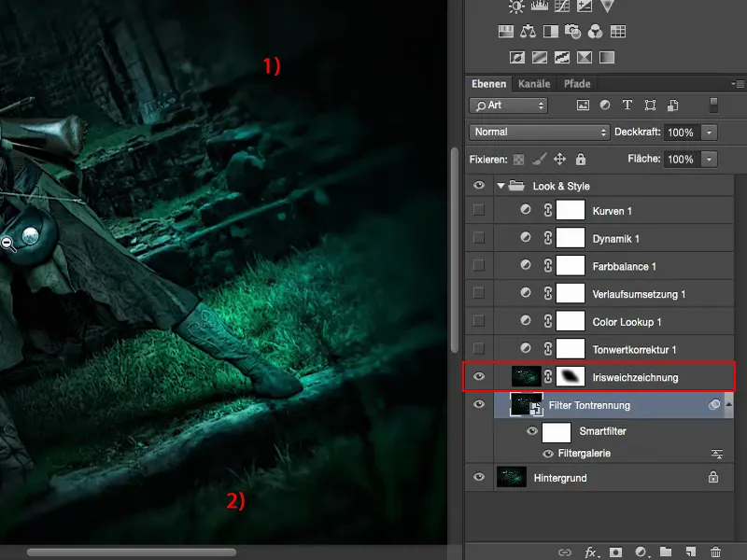Screen dimensions: 747x560
Task: Filter layers by type layer icon
Action: click(627, 105)
